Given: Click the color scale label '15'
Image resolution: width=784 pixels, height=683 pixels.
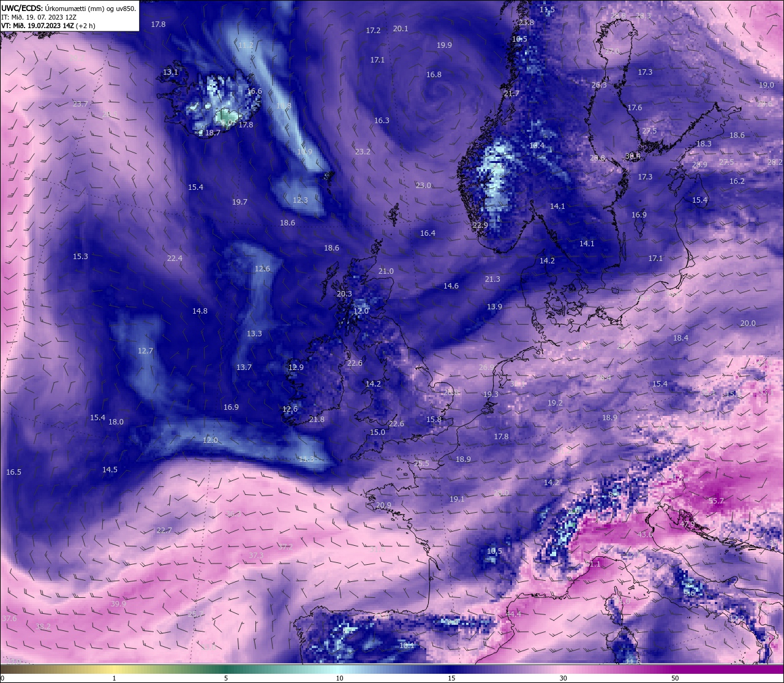Looking at the screenshot, I should [x=451, y=678].
